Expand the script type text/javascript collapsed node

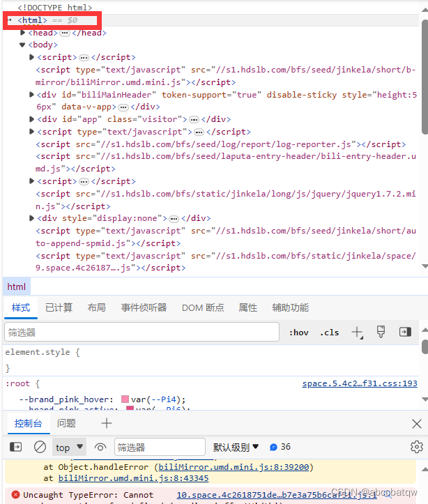click(x=31, y=132)
